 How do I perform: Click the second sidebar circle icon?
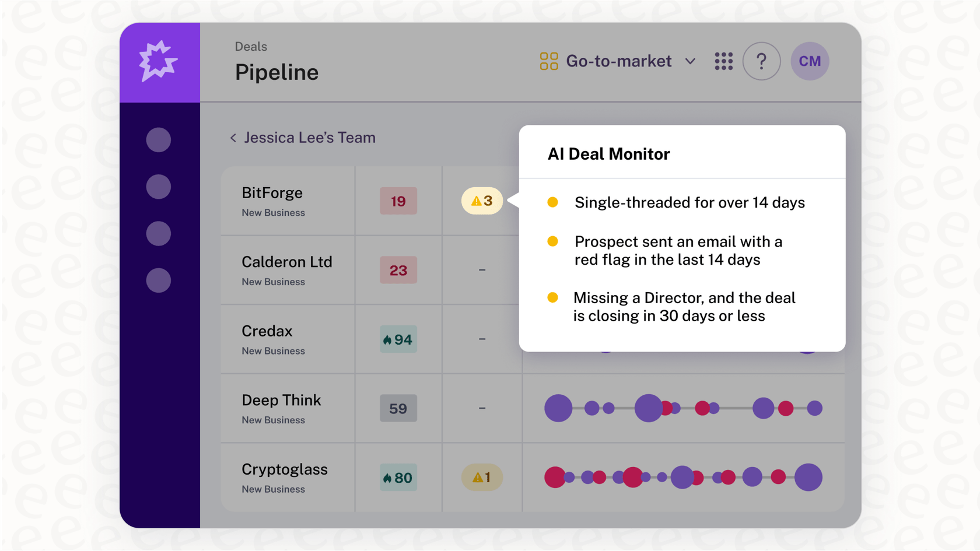pos(159,187)
